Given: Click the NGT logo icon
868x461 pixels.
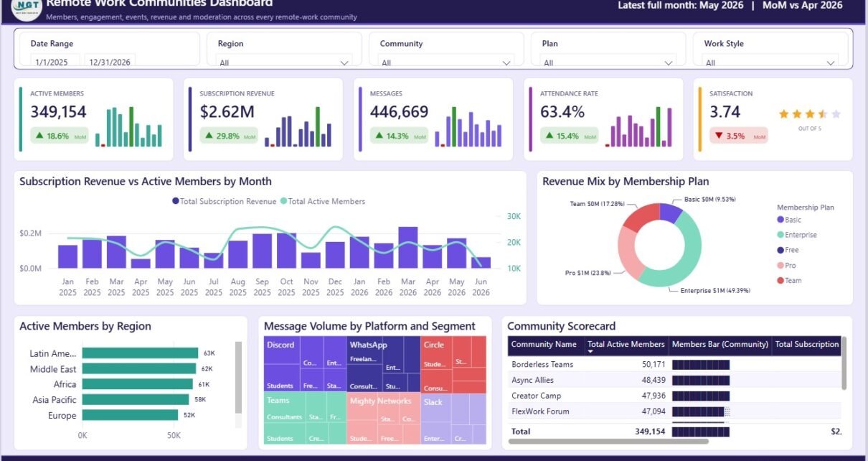Looking at the screenshot, I should [x=27, y=10].
